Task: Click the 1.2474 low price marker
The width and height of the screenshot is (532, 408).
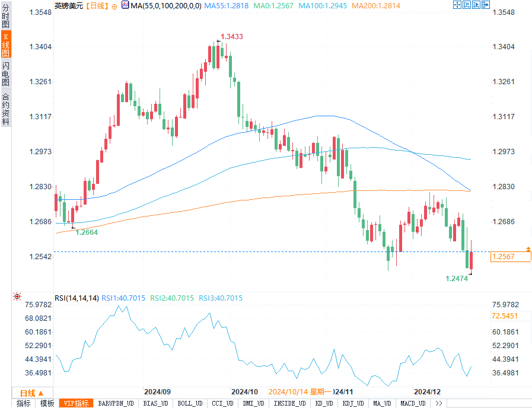Action: pyautogui.click(x=457, y=279)
